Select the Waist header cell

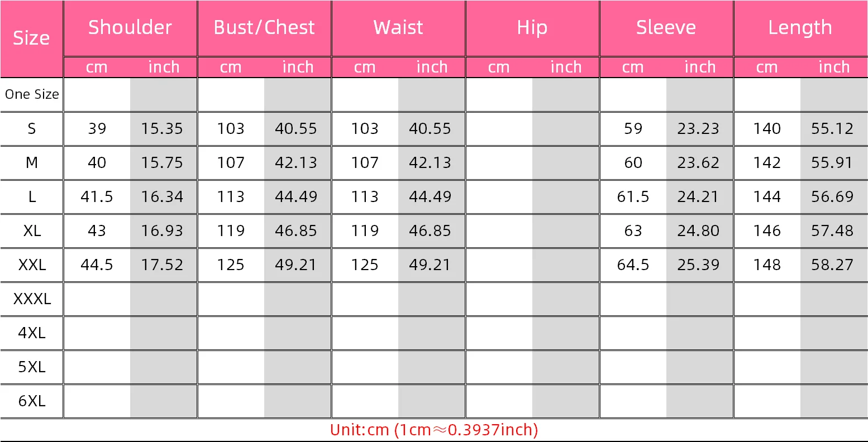tap(398, 28)
